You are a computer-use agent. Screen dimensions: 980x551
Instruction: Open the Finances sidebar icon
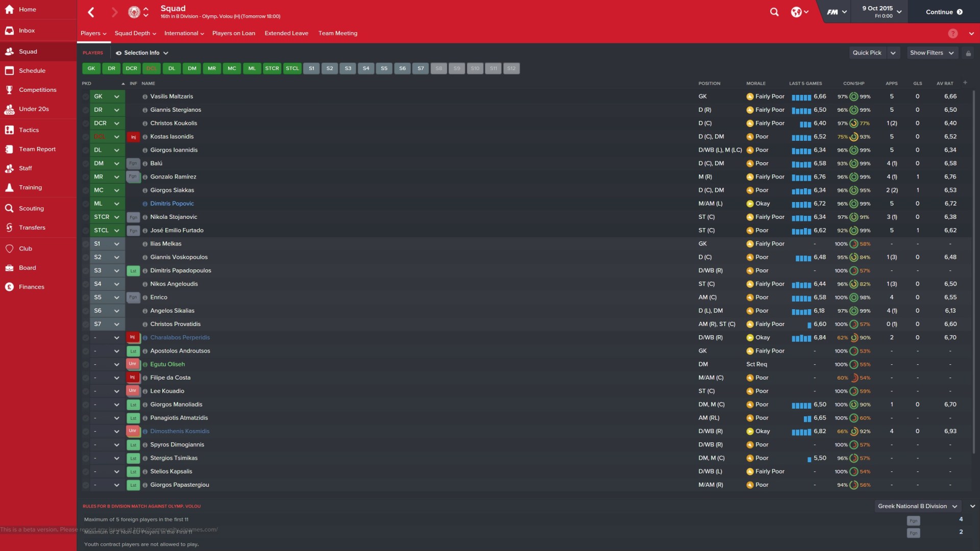pos(9,287)
